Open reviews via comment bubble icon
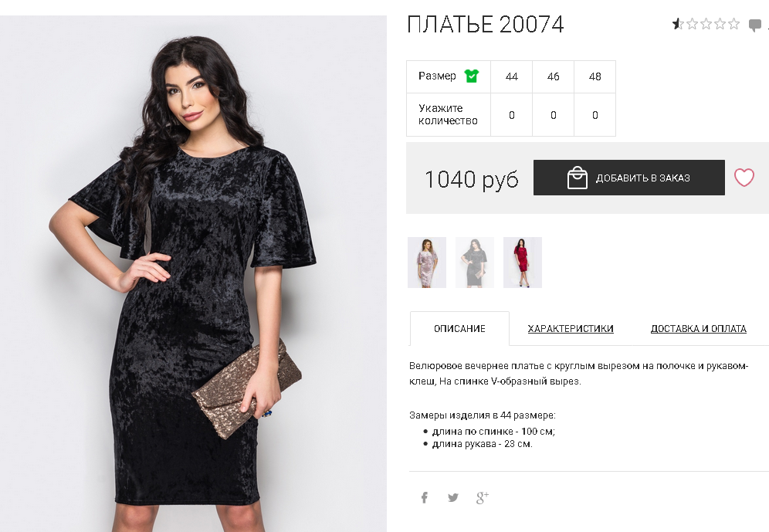Screen dimensions: 769x532 755,25
